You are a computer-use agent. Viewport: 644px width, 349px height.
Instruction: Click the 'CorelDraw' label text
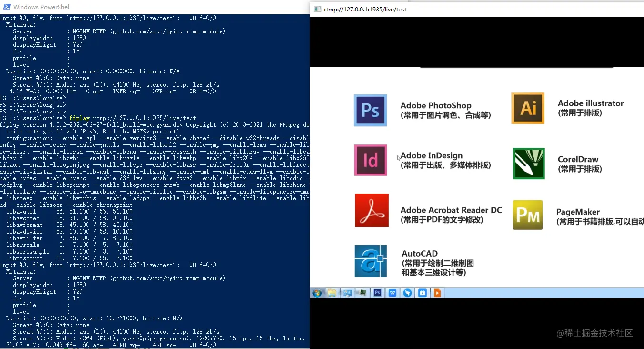(578, 159)
